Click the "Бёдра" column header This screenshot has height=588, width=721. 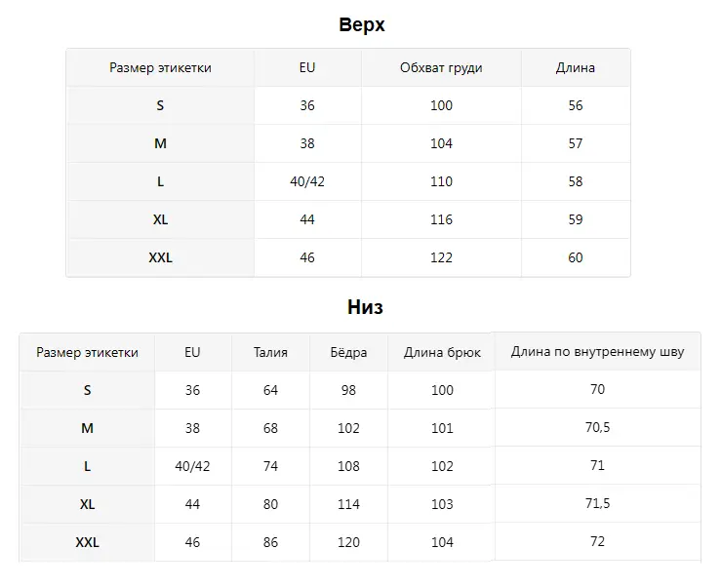[348, 352]
